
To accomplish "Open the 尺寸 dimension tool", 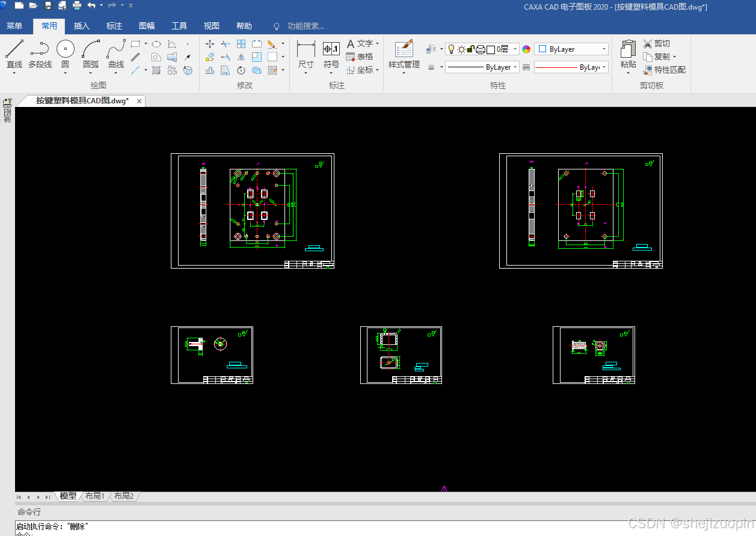I will tap(306, 53).
